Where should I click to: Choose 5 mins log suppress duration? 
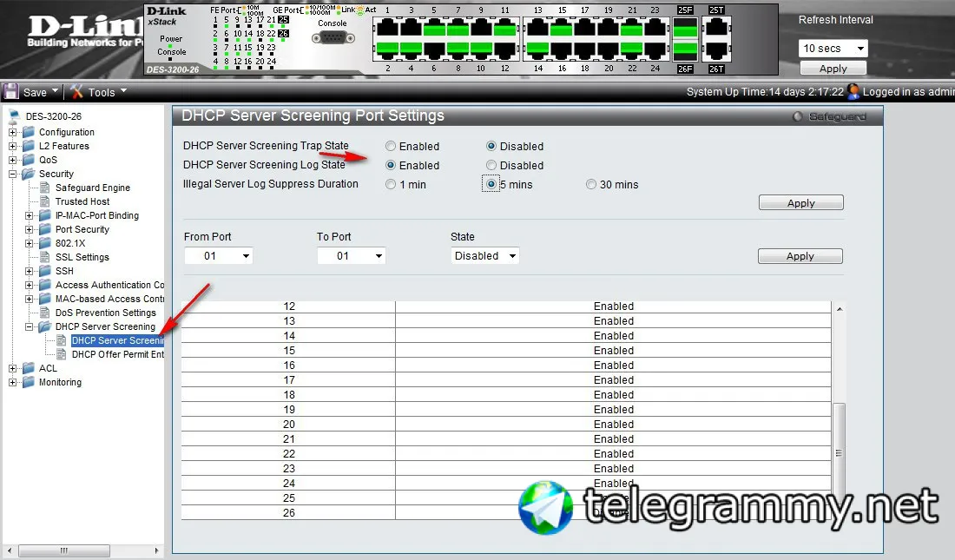point(491,184)
